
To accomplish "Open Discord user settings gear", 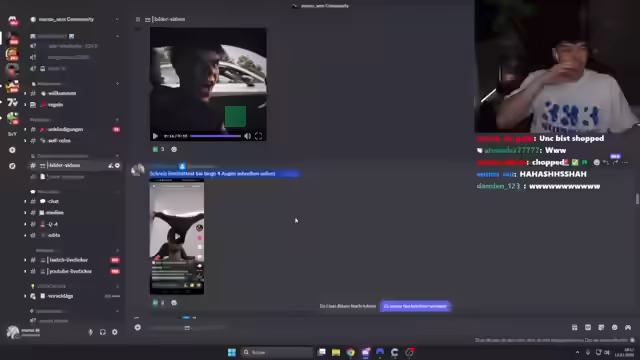I will 115,332.
